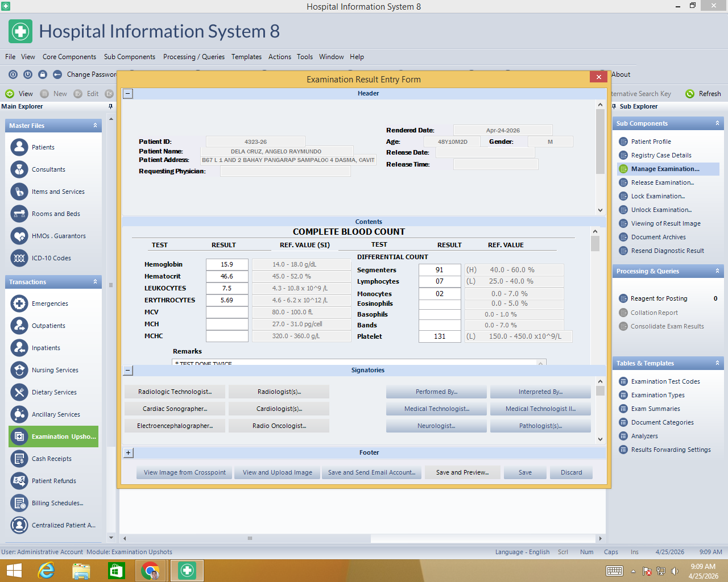Open the Items and Services icon
728x582 pixels.
tap(19, 192)
